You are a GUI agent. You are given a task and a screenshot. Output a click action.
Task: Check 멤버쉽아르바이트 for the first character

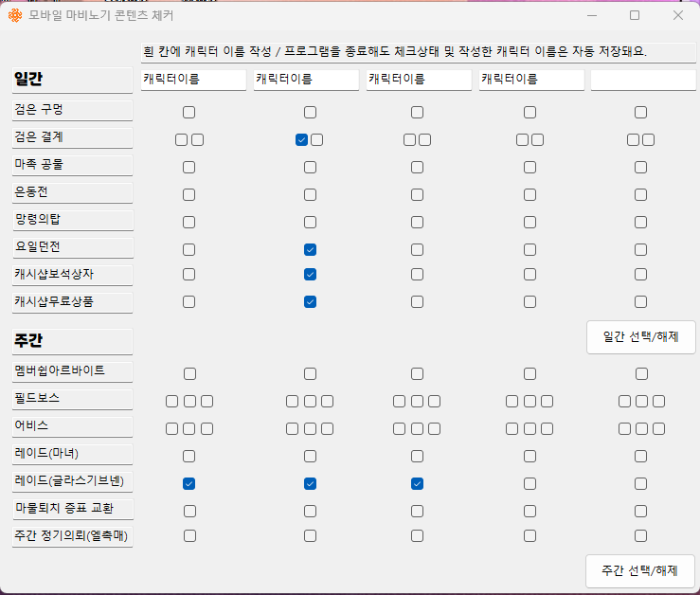coord(189,374)
